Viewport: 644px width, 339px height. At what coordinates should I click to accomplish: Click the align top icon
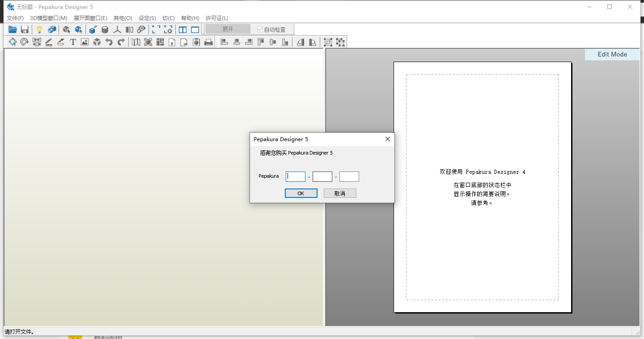coord(261,42)
